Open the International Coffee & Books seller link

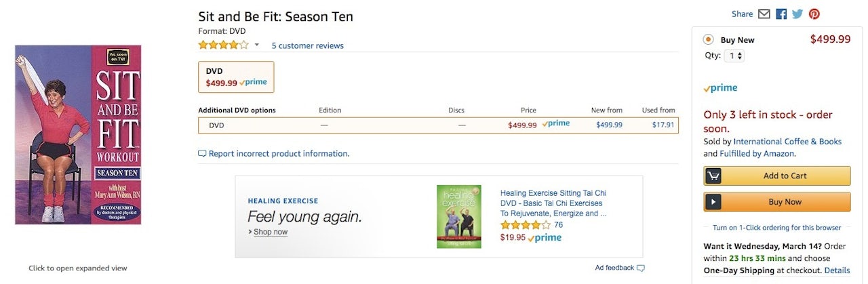787,142
